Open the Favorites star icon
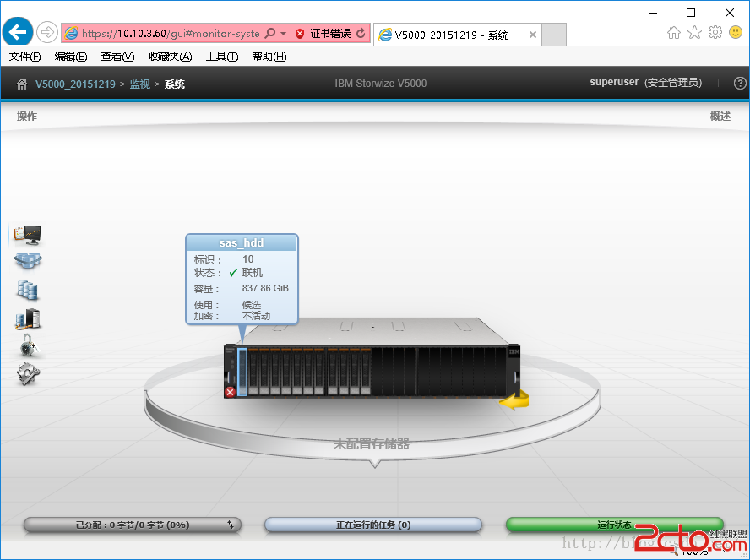This screenshot has height=560, width=750. click(x=694, y=33)
